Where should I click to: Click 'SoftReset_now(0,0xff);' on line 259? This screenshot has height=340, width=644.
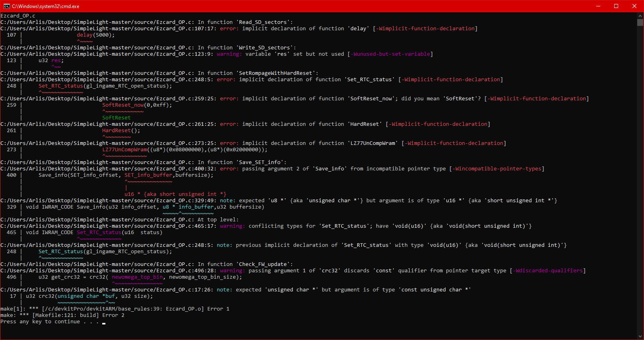(x=137, y=105)
